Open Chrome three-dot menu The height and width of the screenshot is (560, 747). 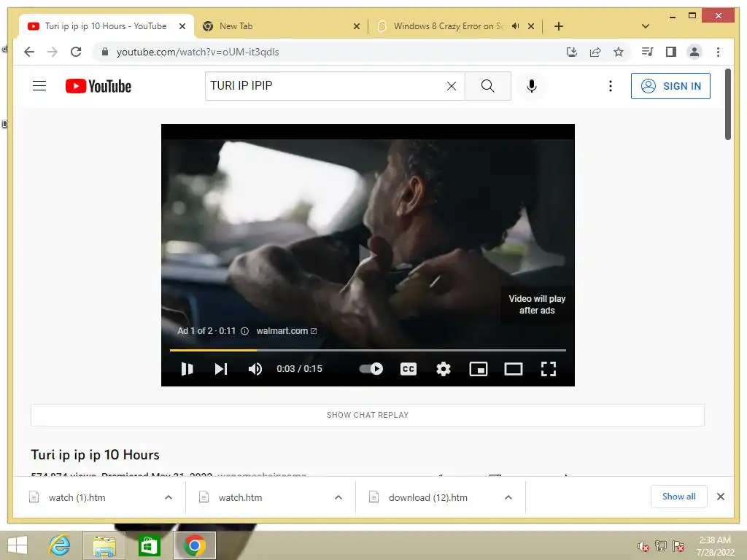click(x=718, y=52)
